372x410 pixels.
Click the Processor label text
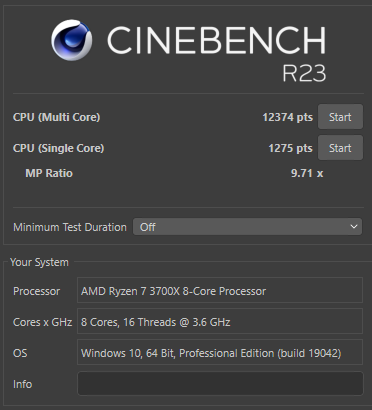click(x=36, y=291)
